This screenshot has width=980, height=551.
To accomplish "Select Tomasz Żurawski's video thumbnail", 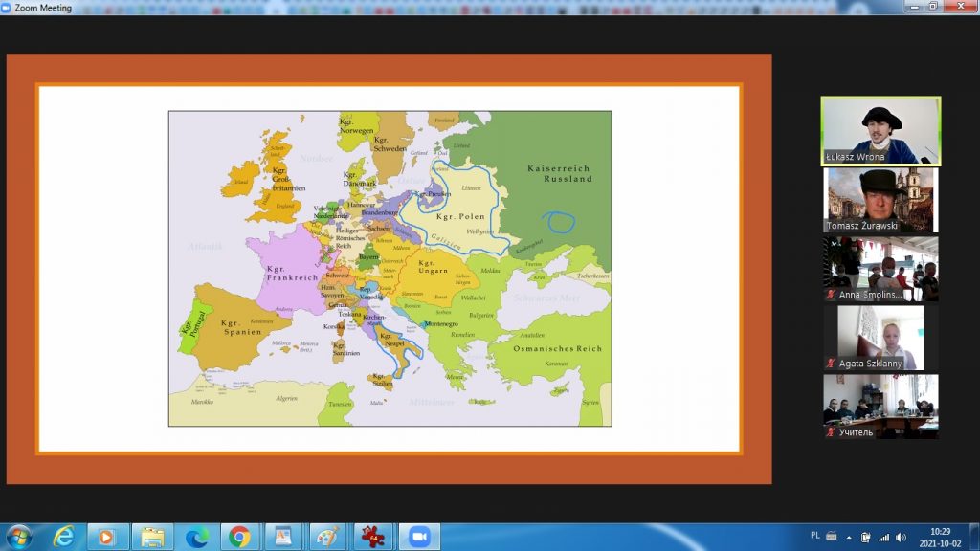I will pos(880,200).
